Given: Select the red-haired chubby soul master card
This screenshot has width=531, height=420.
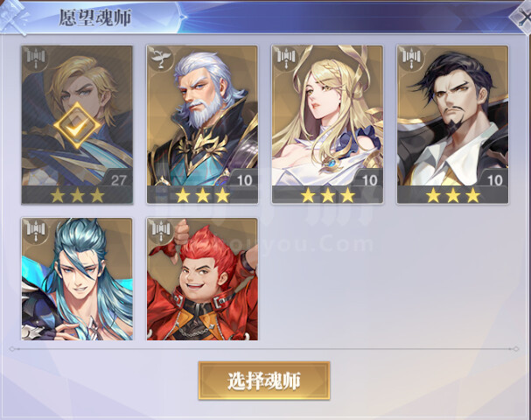Looking at the screenshot, I should point(202,279).
